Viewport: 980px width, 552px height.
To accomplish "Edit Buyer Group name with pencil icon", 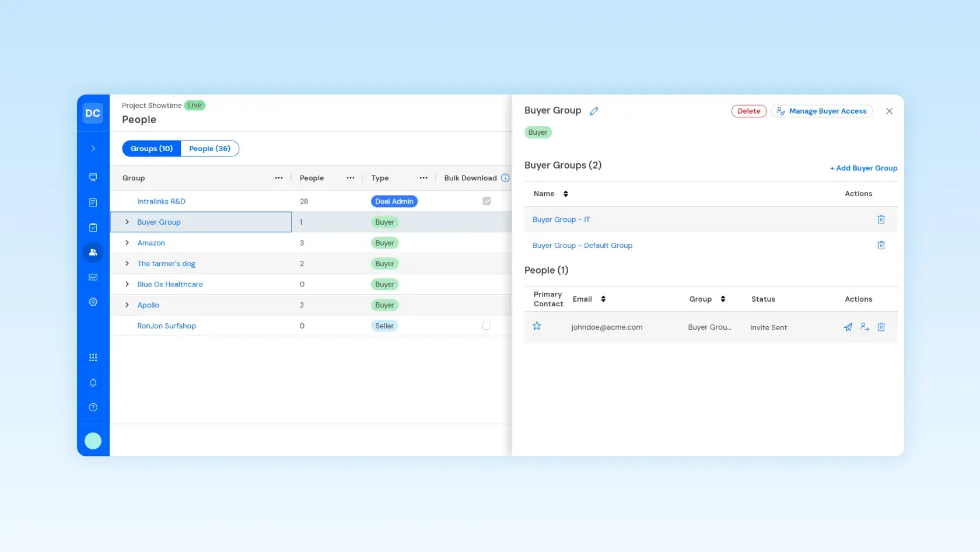I will pos(594,111).
